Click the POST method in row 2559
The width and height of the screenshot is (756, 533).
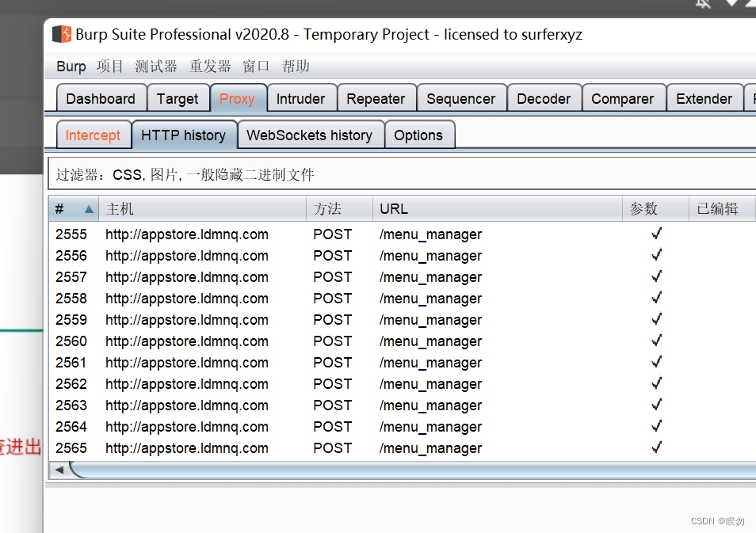332,319
